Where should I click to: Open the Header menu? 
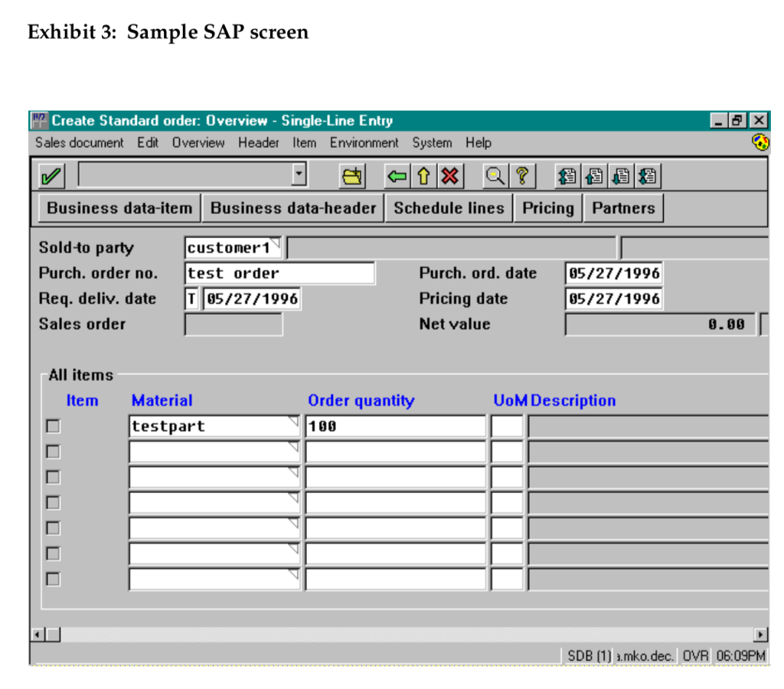tap(259, 143)
